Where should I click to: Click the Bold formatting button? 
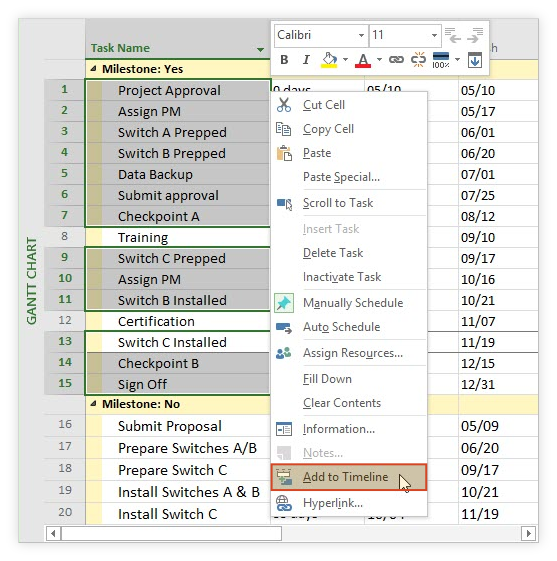(284, 60)
